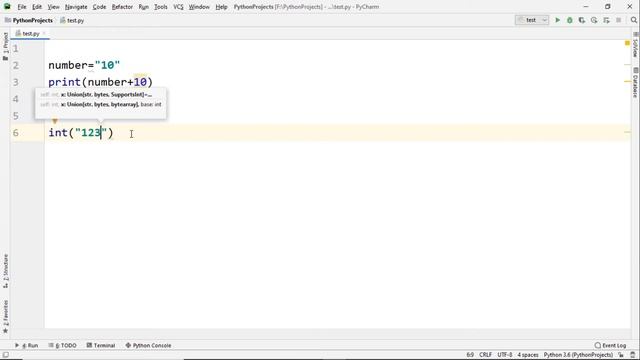Run the test configuration
This screenshot has width=640, height=360.
(x=557, y=20)
